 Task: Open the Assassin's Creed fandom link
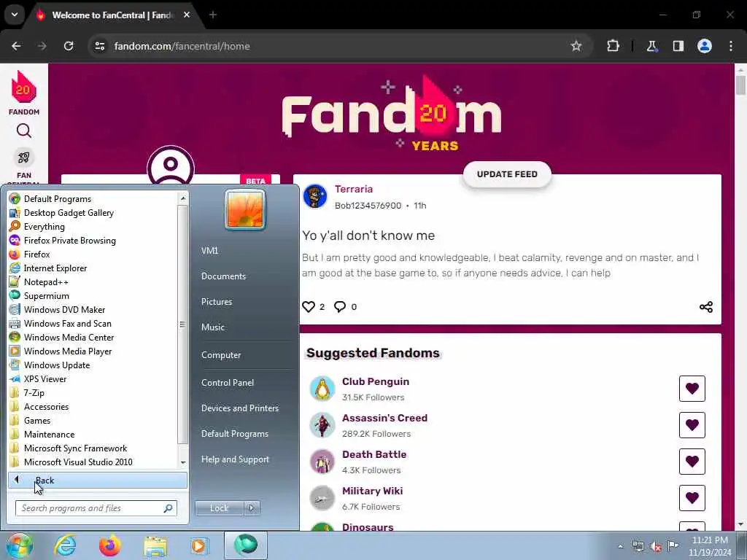pyautogui.click(x=384, y=418)
